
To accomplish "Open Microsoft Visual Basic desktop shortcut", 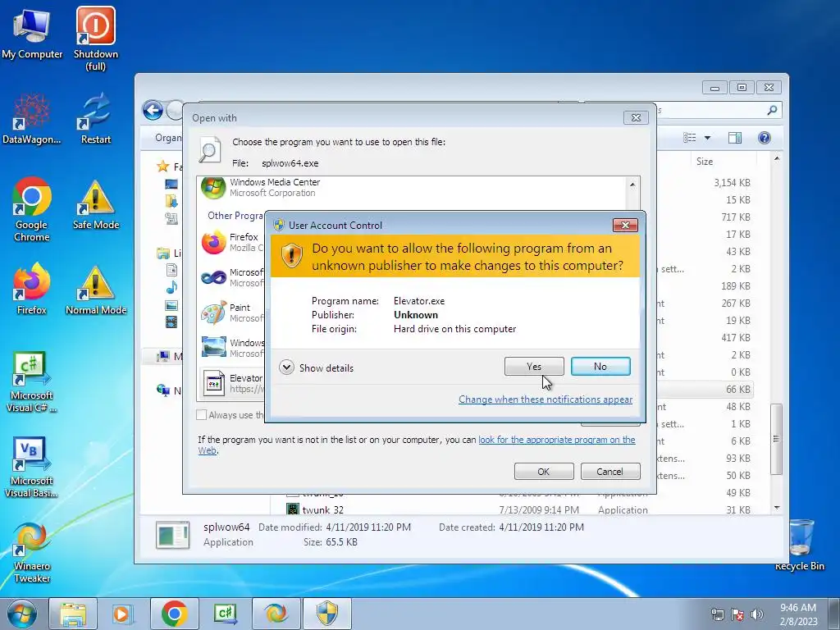I will coord(32,468).
